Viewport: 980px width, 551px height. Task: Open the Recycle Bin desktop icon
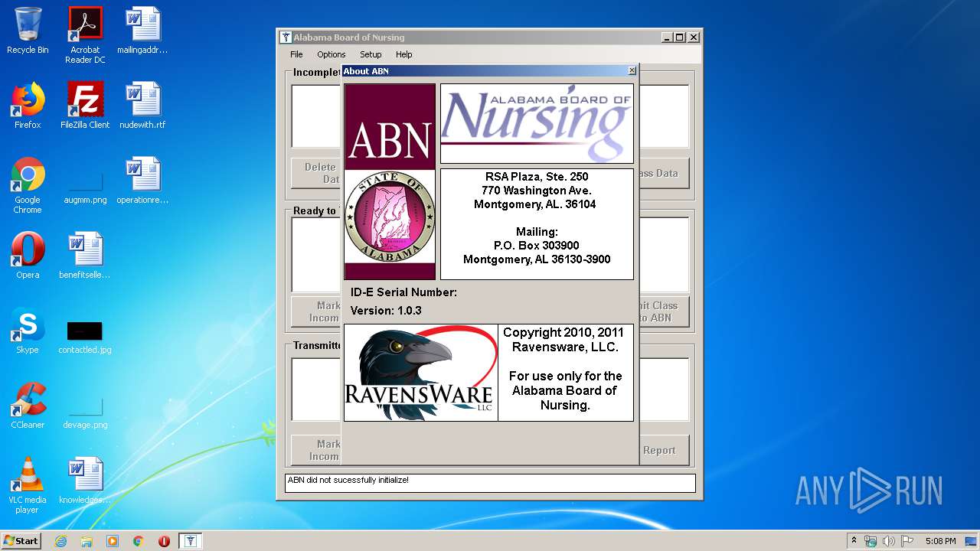click(x=28, y=31)
